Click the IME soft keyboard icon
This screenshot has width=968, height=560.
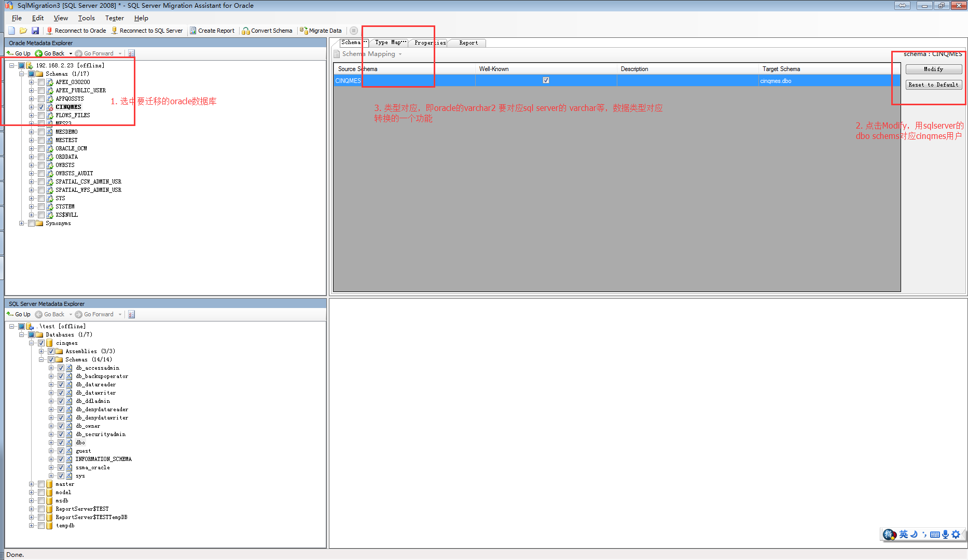pyautogui.click(x=935, y=534)
